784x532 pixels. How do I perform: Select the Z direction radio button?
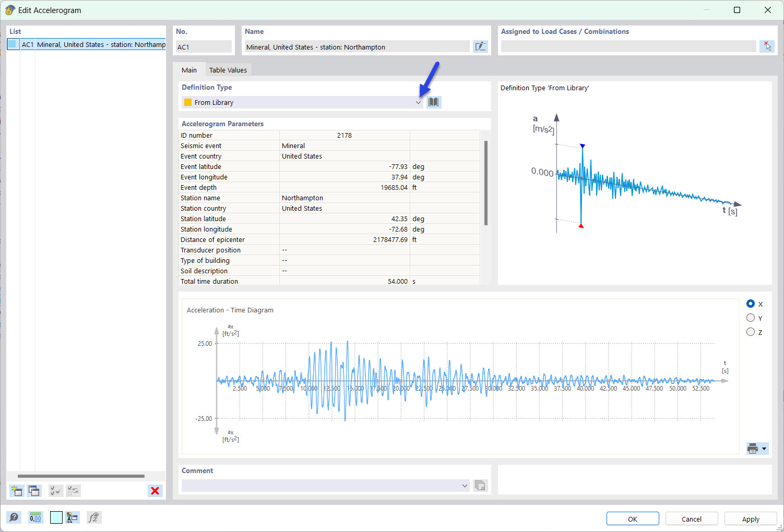(751, 332)
